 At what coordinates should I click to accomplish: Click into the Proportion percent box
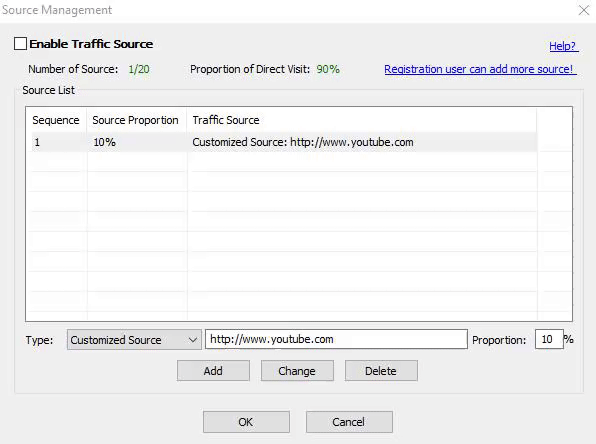coord(548,339)
